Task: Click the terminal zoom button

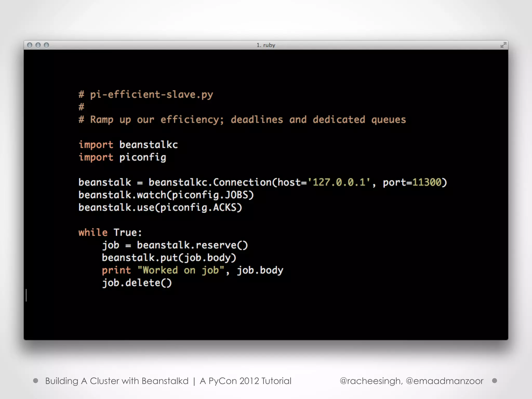Action: 46,45
